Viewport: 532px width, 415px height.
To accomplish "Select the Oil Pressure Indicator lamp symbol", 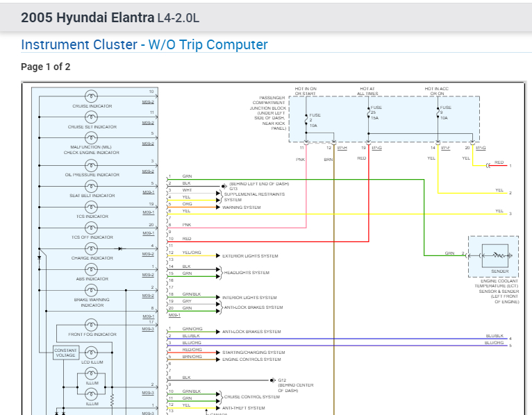I will [91, 165].
